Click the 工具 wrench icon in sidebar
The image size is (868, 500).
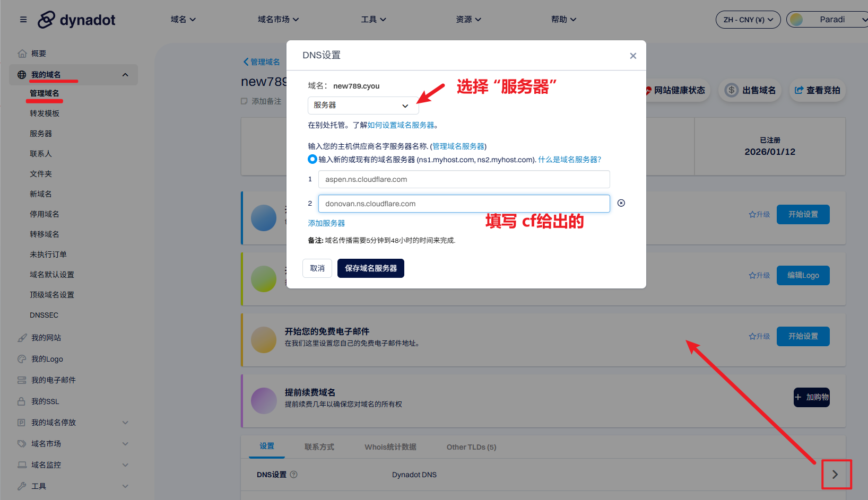[22, 486]
